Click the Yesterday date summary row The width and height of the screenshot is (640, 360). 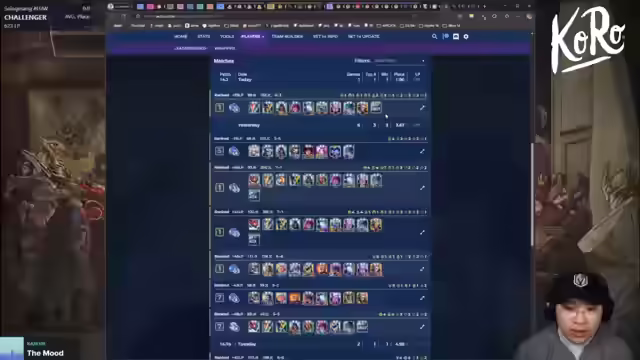point(320,125)
